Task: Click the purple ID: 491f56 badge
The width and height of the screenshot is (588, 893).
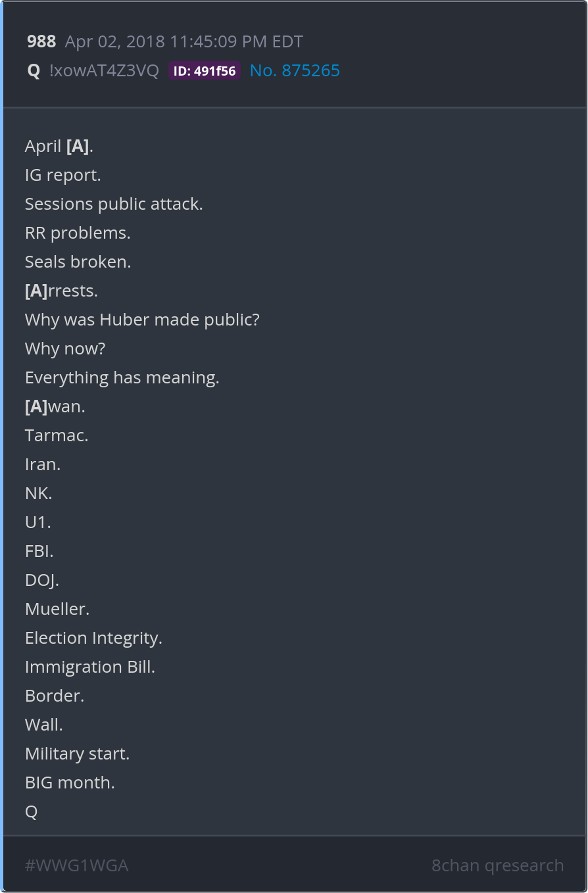Action: pos(204,71)
